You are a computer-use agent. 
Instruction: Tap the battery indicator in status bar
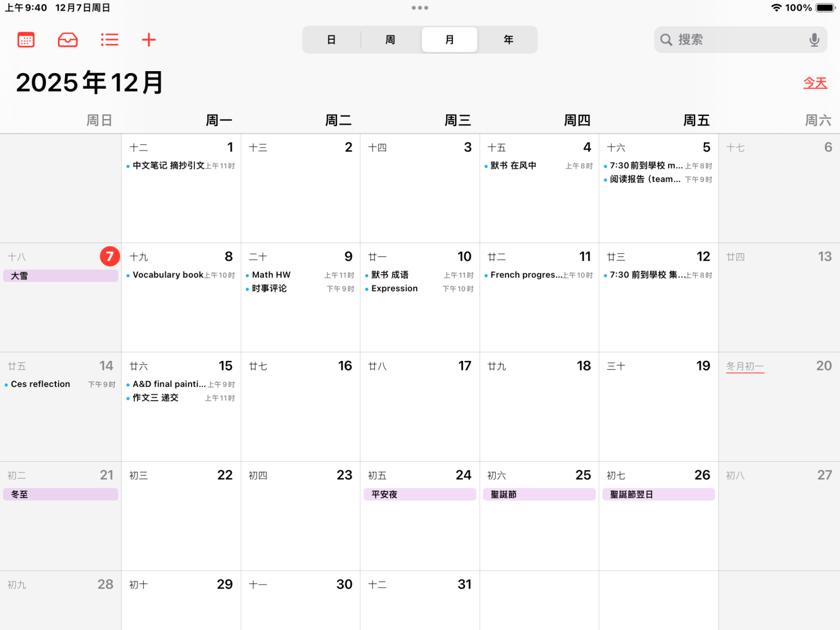pyautogui.click(x=826, y=8)
